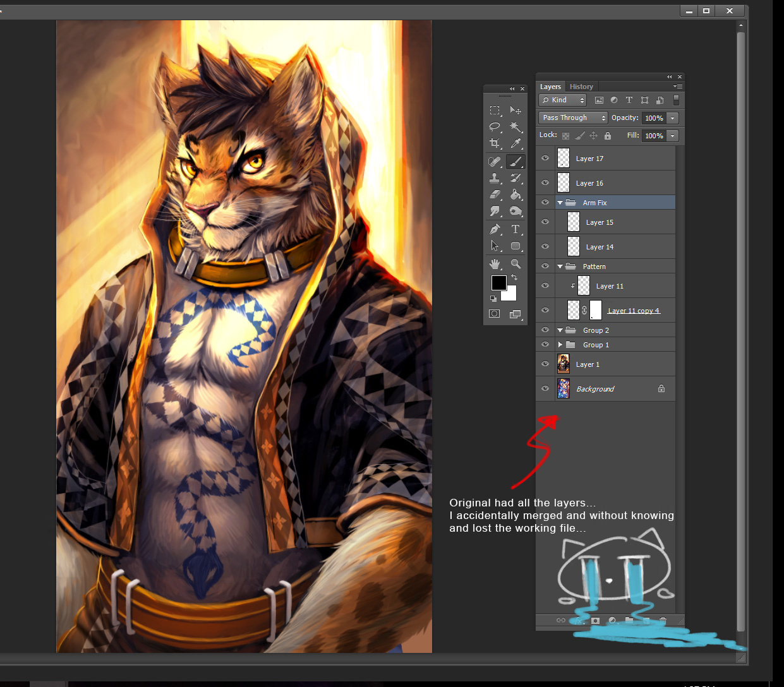
Task: Collapse Group 2 folder
Action: (560, 330)
